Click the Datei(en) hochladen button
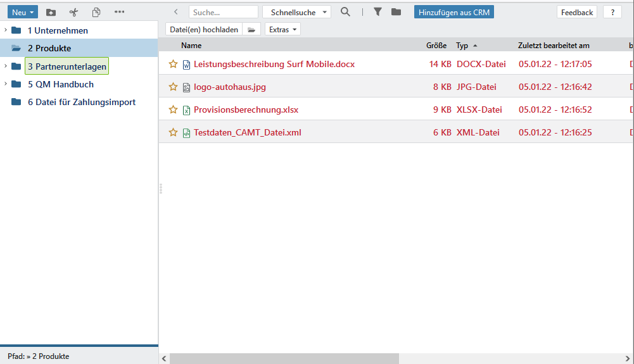 (204, 30)
